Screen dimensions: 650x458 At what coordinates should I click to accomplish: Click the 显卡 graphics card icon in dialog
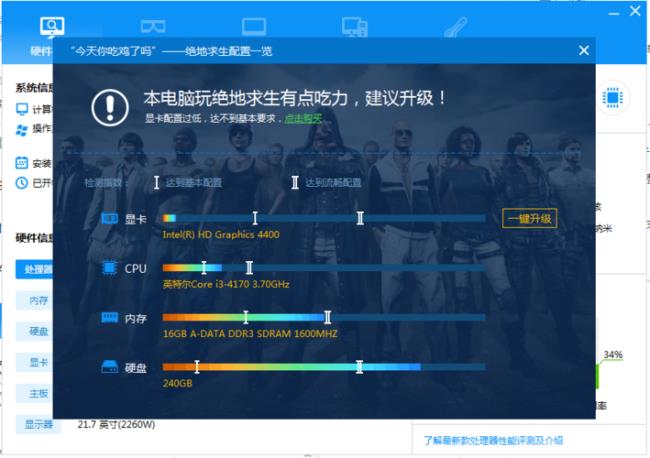tap(110, 218)
